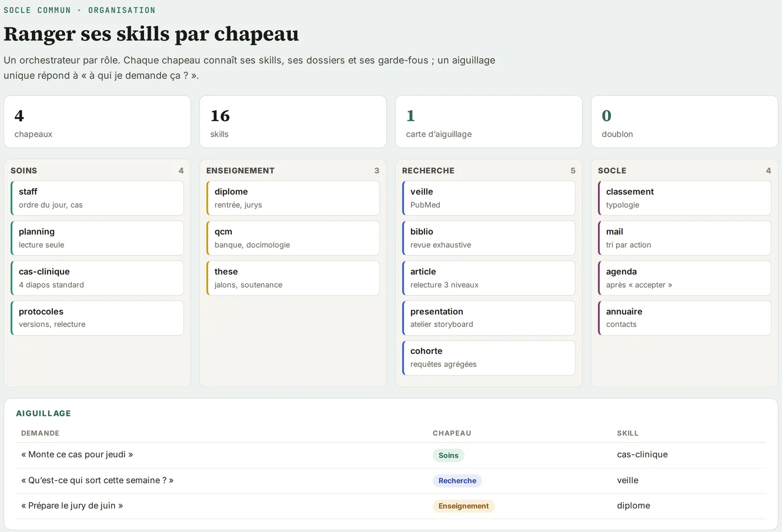Click veille in the SKILL column
Image resolution: width=782 pixels, height=532 pixels.
628,480
